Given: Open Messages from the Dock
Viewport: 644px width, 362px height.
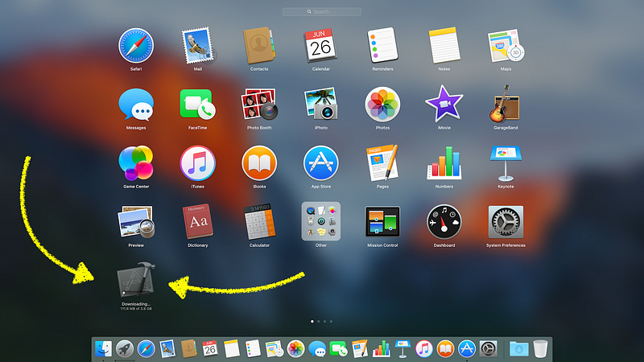Looking at the screenshot, I should coord(317,349).
